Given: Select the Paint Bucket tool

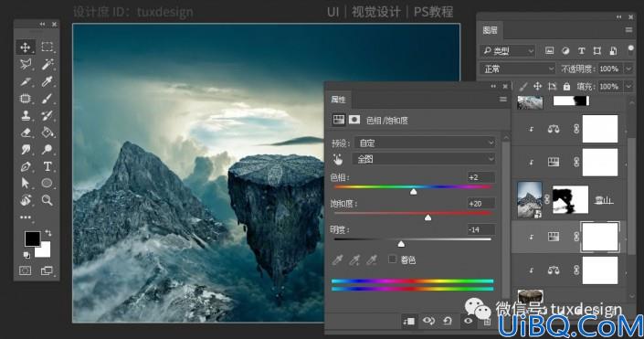Looking at the screenshot, I should (48, 132).
